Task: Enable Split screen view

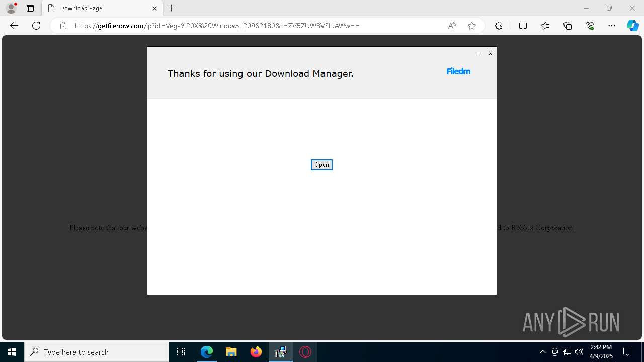Action: coord(523,26)
